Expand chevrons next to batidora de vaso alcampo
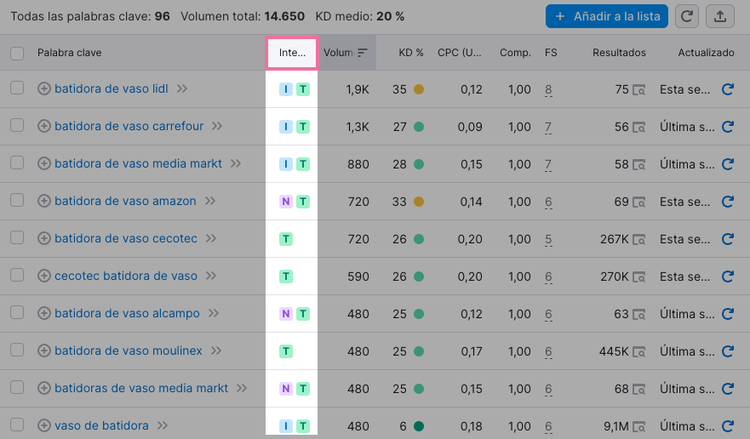 (213, 313)
